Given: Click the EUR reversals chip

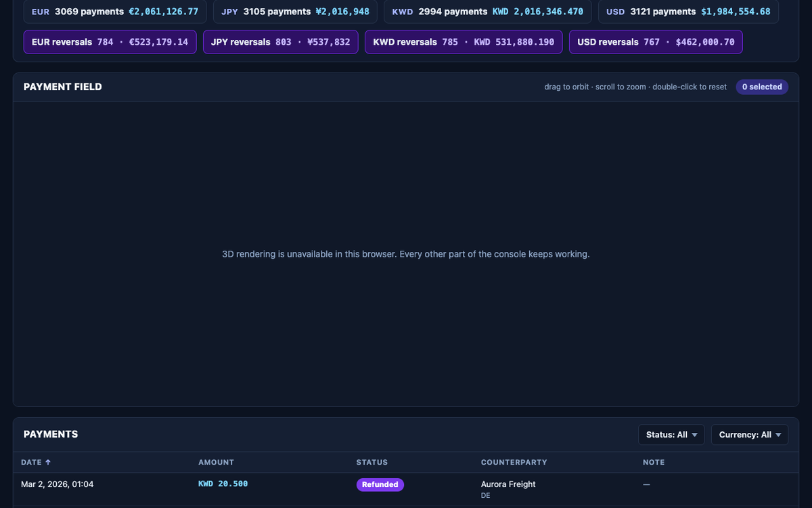Looking at the screenshot, I should point(110,42).
